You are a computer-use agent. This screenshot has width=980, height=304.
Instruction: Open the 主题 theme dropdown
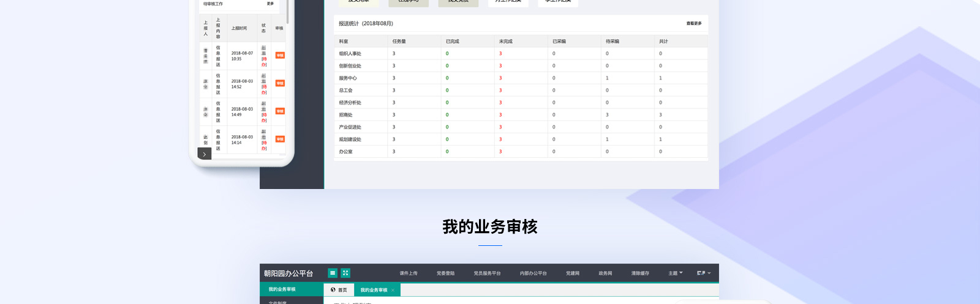[x=675, y=273]
